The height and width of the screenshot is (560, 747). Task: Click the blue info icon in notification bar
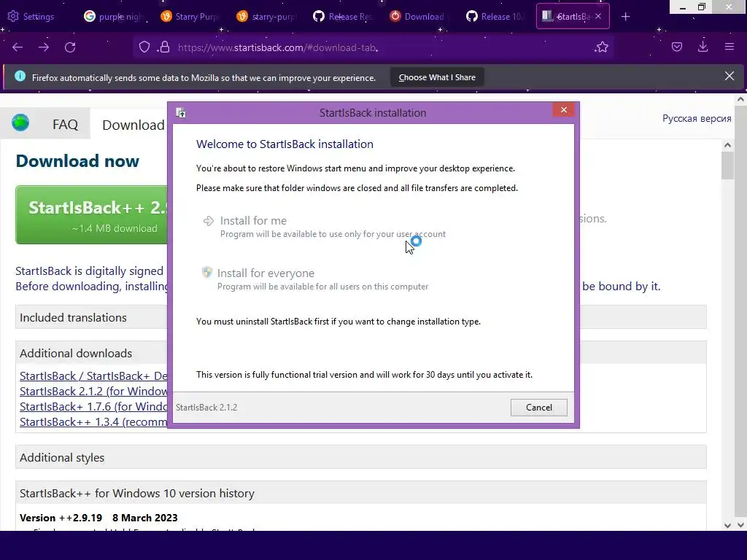coord(20,76)
